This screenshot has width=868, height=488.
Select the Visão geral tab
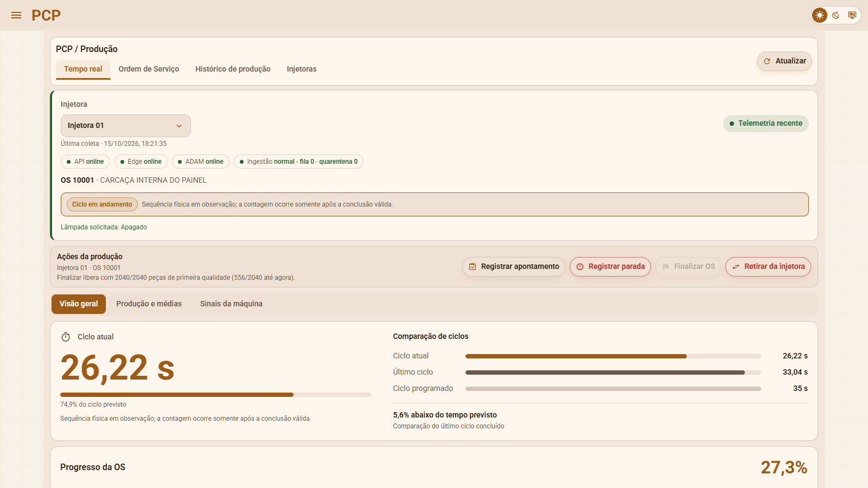(x=79, y=304)
